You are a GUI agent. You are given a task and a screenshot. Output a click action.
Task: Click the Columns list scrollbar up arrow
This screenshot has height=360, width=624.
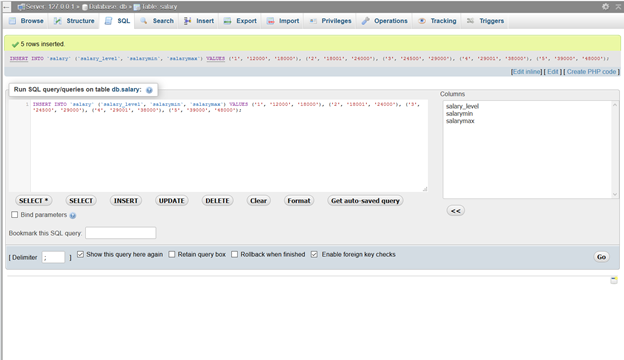[x=615, y=105]
